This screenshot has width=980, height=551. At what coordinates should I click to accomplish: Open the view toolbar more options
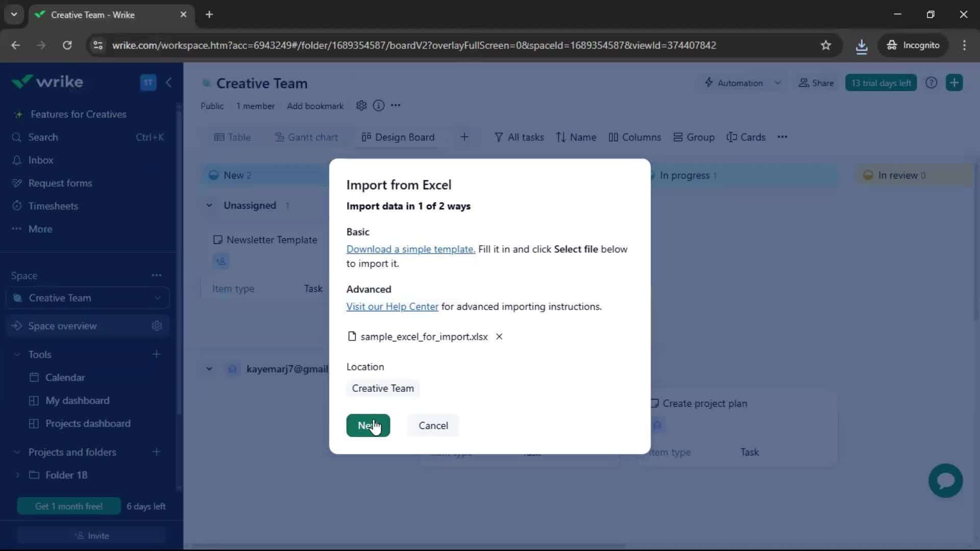pyautogui.click(x=782, y=137)
